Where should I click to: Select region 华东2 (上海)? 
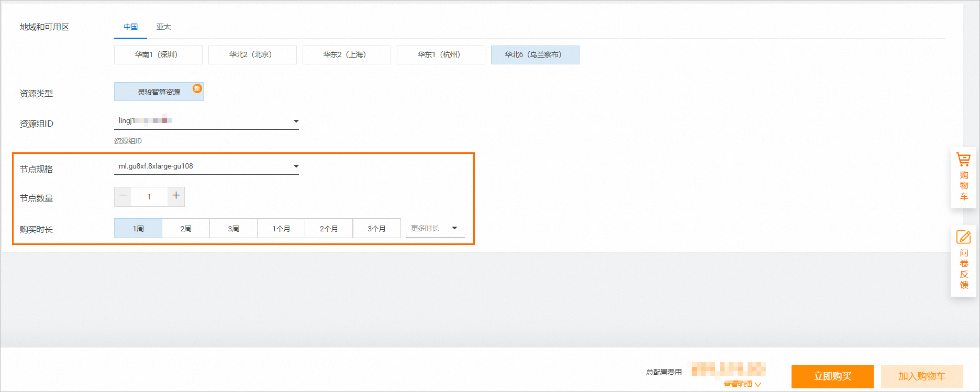point(347,55)
